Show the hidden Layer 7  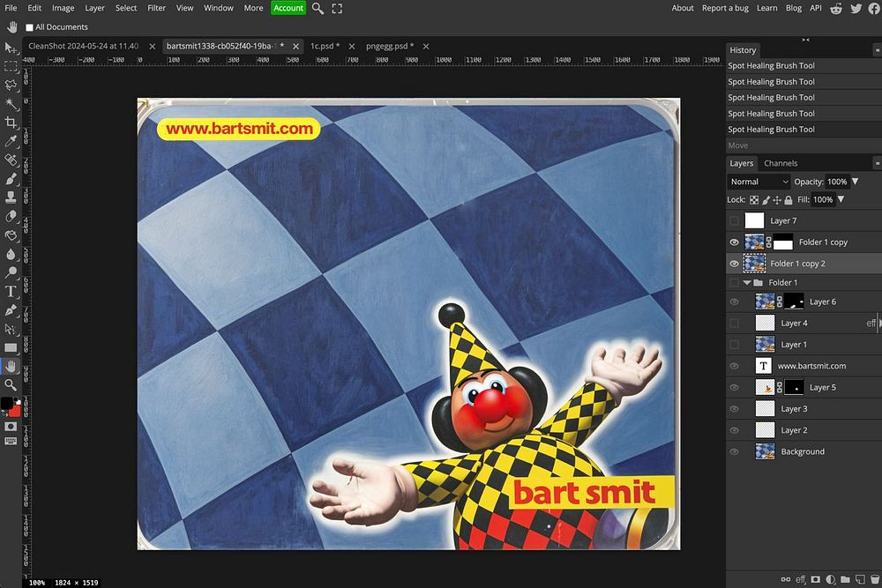tap(734, 221)
